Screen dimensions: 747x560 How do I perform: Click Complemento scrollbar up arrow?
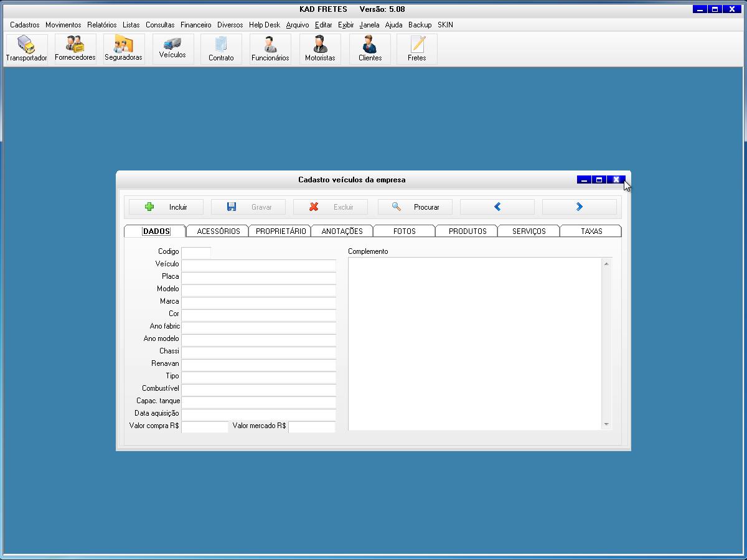[606, 264]
